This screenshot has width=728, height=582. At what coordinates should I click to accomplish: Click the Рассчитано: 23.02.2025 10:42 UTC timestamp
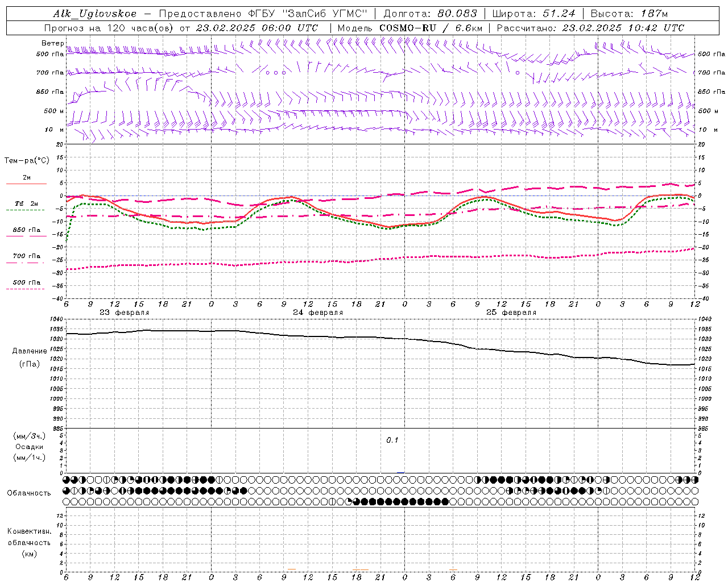[590, 28]
